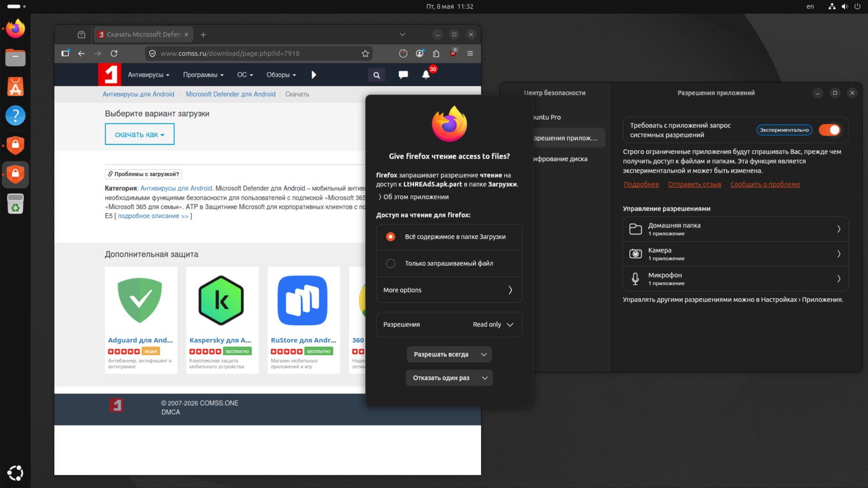The width and height of the screenshot is (868, 488).
Task: Open the system network status icon
Action: (x=832, y=6)
